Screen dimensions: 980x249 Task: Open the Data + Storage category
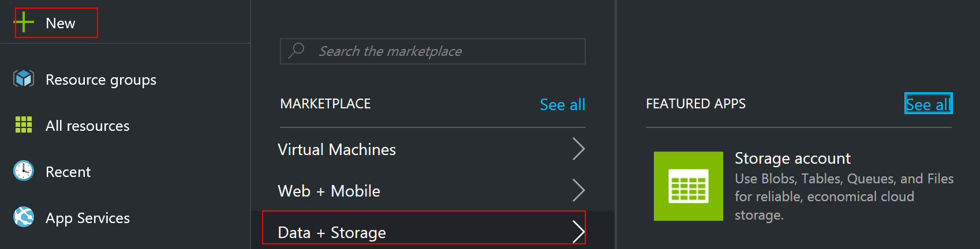[x=332, y=232]
